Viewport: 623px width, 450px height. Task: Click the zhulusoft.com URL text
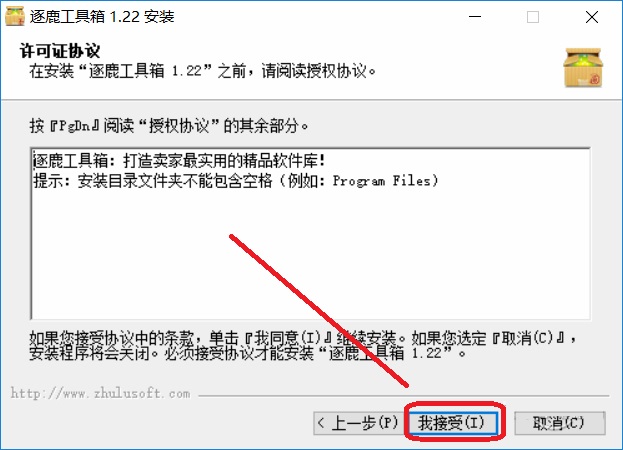tap(100, 393)
